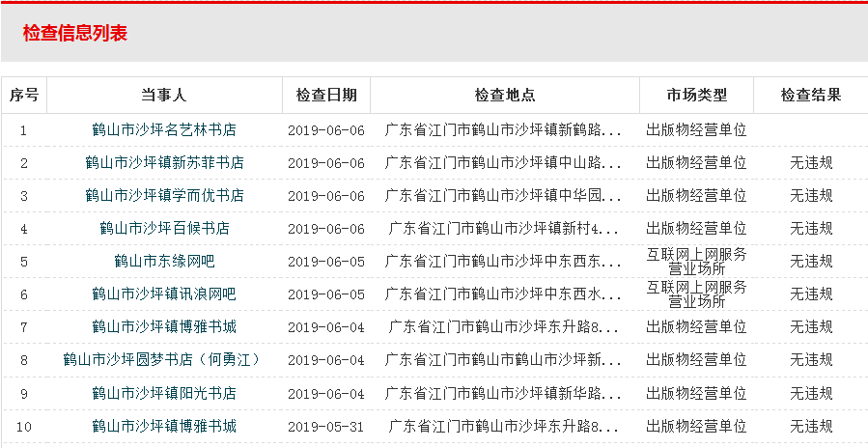
Task: Open the 鹤山市沙坪镇阳光书店 link
Action: [164, 393]
